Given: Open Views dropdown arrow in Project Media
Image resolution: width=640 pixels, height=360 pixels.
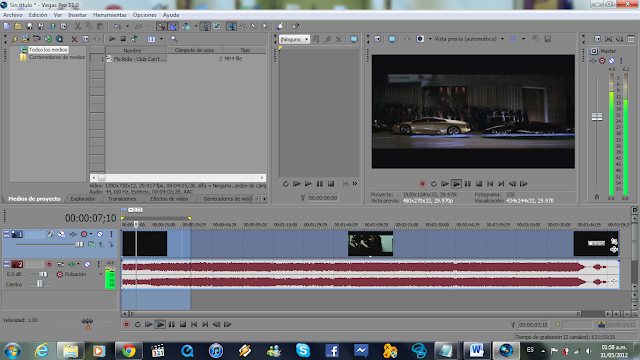Looking at the screenshot, I should (162, 39).
